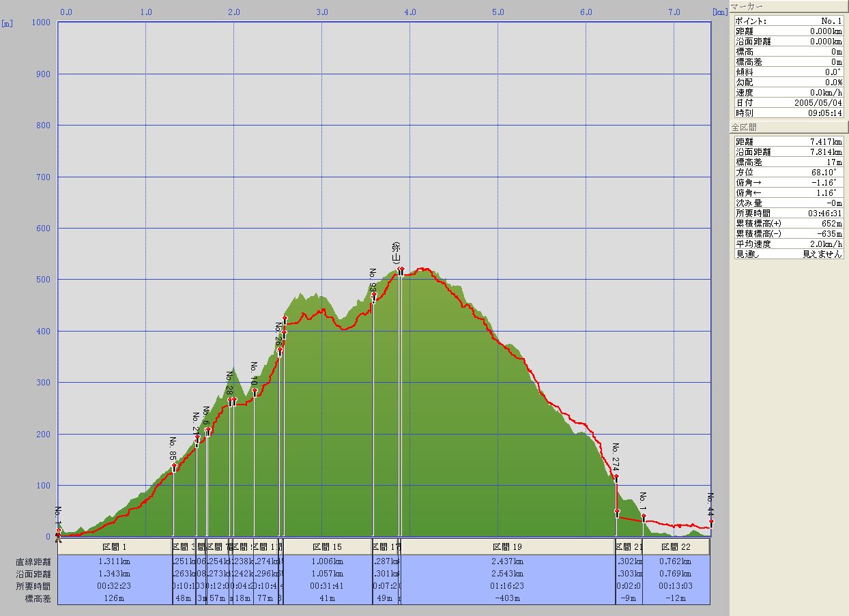Select the No. 28 waypoint marker pin
The width and height of the screenshot is (849, 616).
click(231, 401)
